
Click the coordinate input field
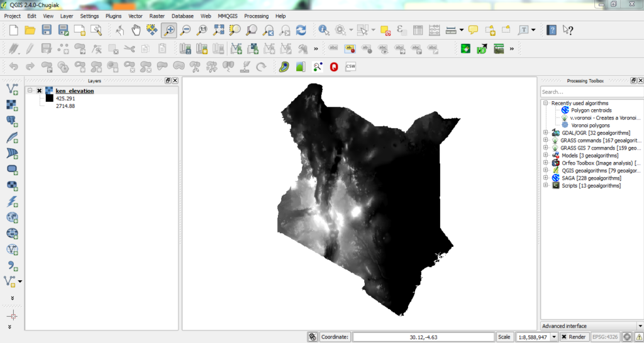[x=423, y=337]
